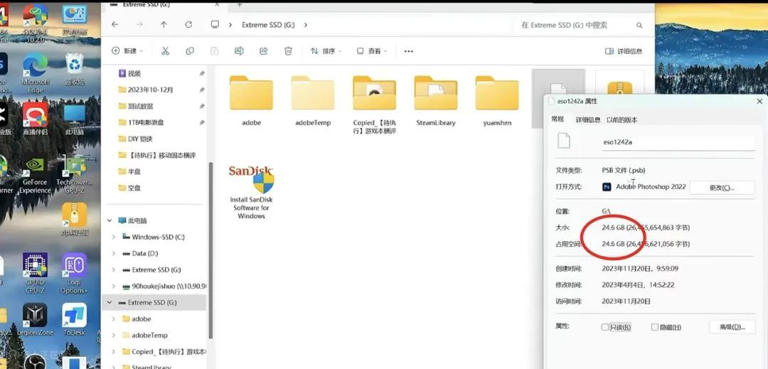Expand the 90houkejishuo network drive node
The height and width of the screenshot is (369, 768).
click(x=114, y=286)
